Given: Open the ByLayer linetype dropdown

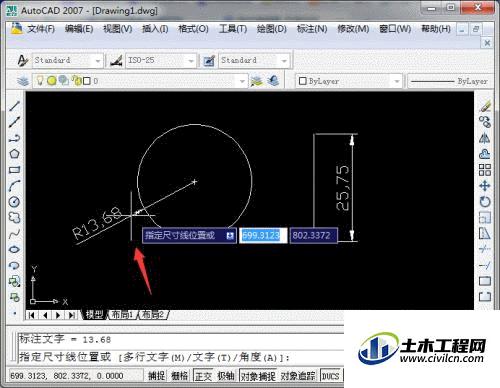Looking at the screenshot, I should click(450, 81).
